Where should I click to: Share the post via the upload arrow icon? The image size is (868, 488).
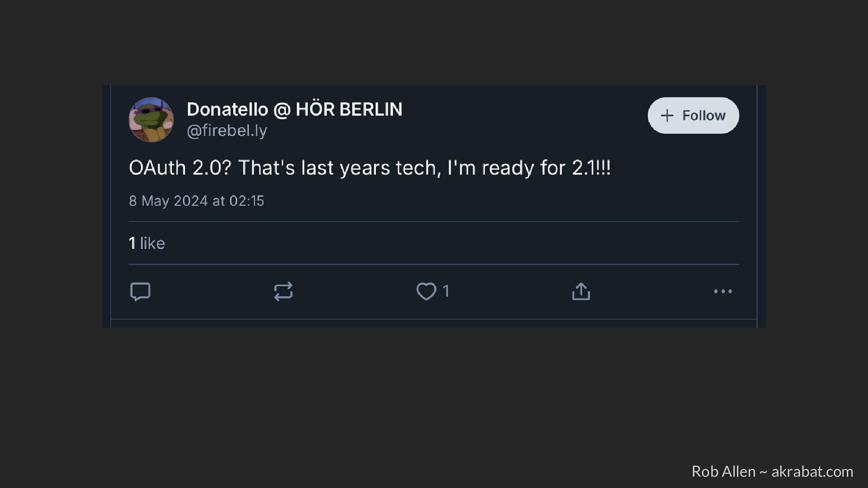pyautogui.click(x=581, y=291)
